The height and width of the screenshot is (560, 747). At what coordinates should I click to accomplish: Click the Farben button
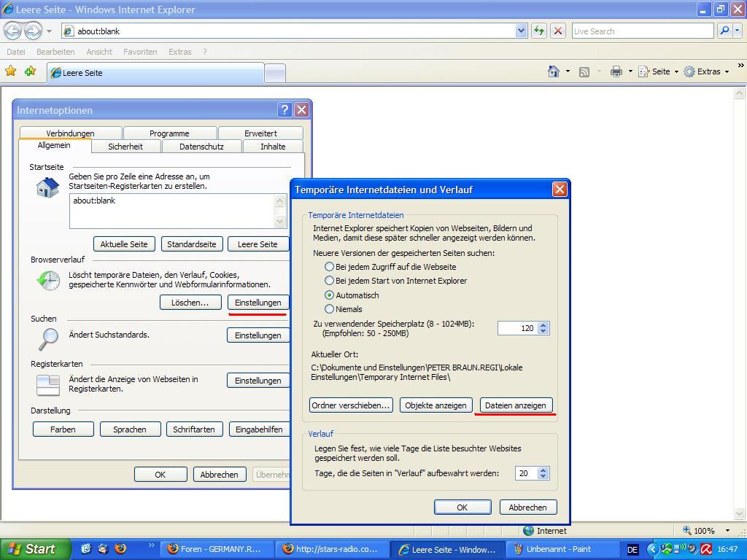pos(63,429)
